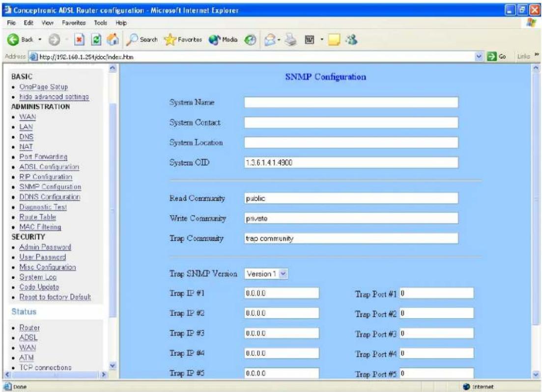Expand the address bar dropdown

(x=479, y=56)
